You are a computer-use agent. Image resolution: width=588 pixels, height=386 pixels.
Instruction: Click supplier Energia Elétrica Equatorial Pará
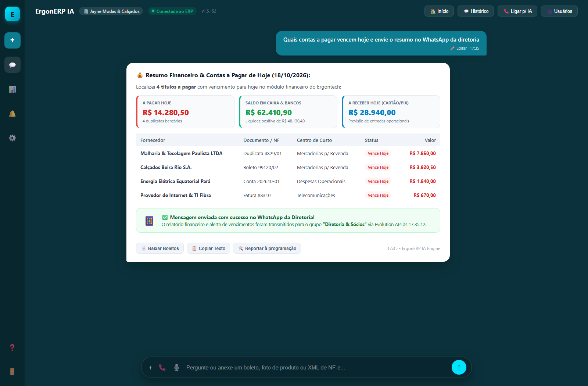pyautogui.click(x=175, y=181)
